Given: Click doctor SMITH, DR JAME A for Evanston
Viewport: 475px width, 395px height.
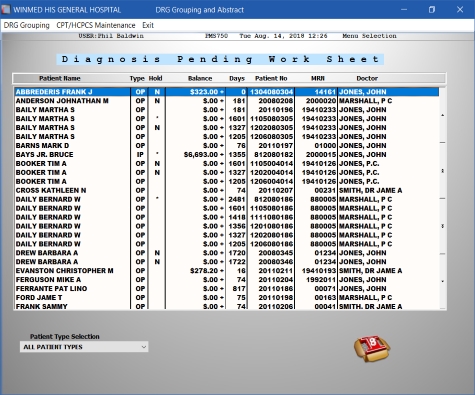Looking at the screenshot, I should tap(370, 271).
